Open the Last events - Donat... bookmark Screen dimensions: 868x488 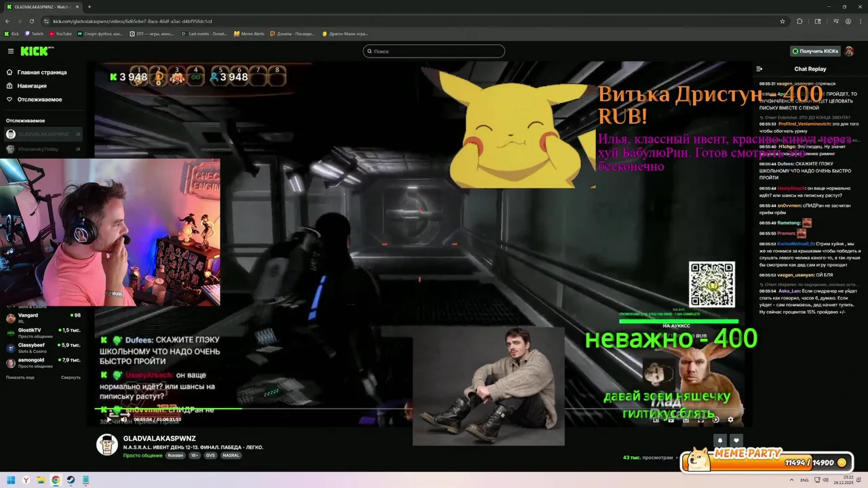[205, 33]
